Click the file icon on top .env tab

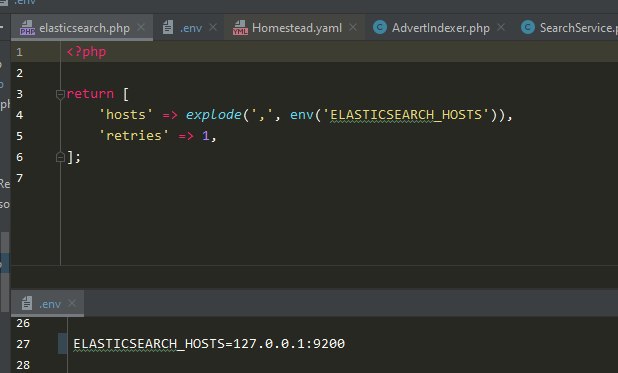pyautogui.click(x=168, y=28)
